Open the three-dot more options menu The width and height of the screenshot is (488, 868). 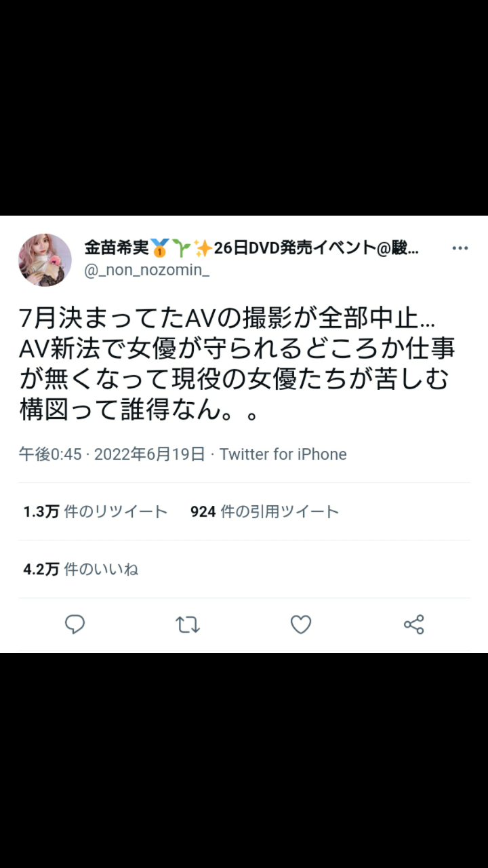[x=460, y=248]
